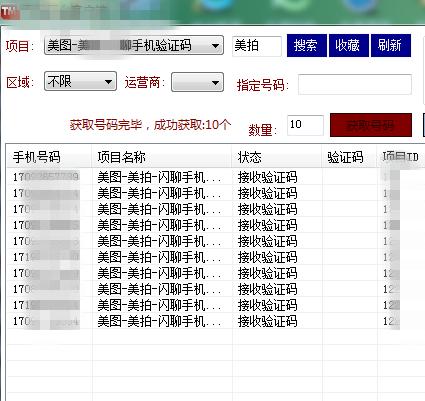Click the 刷新 refresh button
Screen dimensions: 425x401
click(391, 45)
